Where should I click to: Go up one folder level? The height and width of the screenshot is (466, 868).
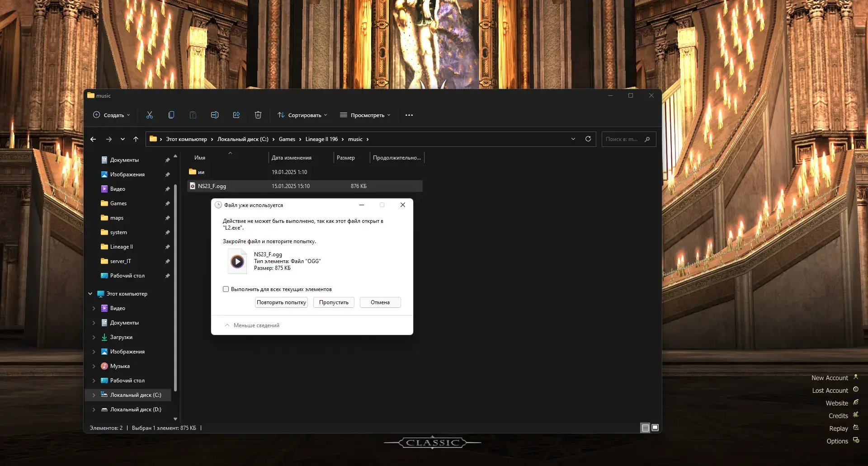(x=136, y=139)
